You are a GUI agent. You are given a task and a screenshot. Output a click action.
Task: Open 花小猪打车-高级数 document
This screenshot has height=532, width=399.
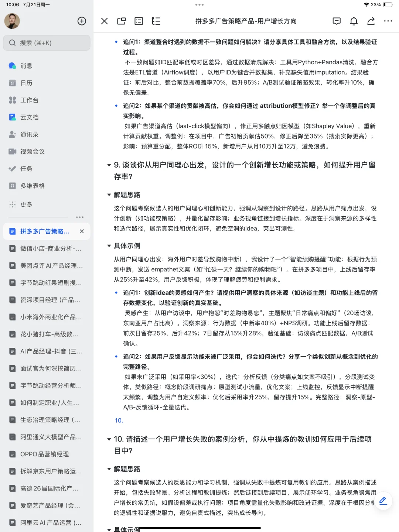47,334
